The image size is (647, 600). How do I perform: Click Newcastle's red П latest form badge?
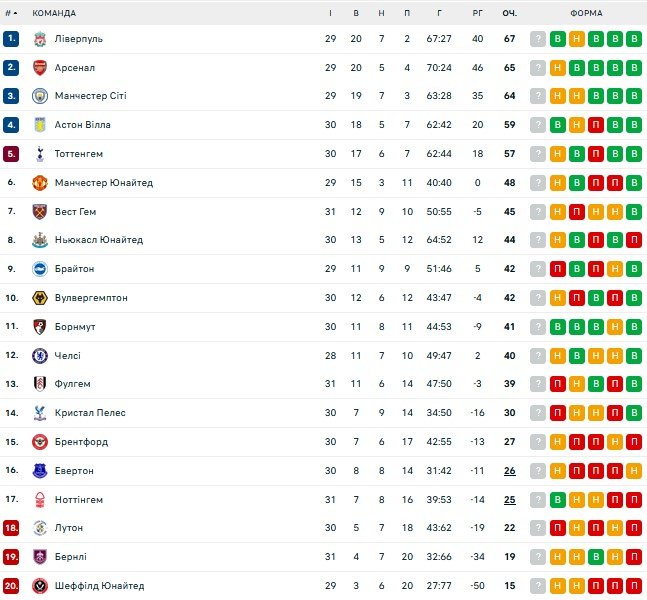pos(634,240)
